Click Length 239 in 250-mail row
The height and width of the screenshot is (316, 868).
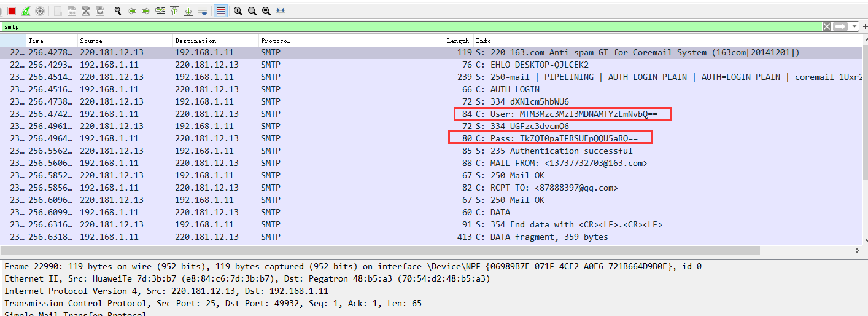point(465,77)
